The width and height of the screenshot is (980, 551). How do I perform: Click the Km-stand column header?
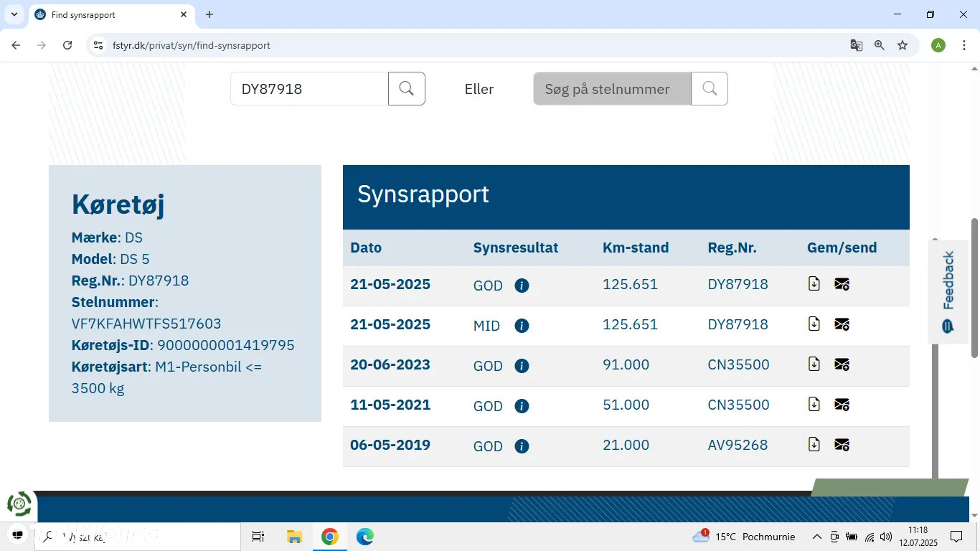[x=636, y=248]
